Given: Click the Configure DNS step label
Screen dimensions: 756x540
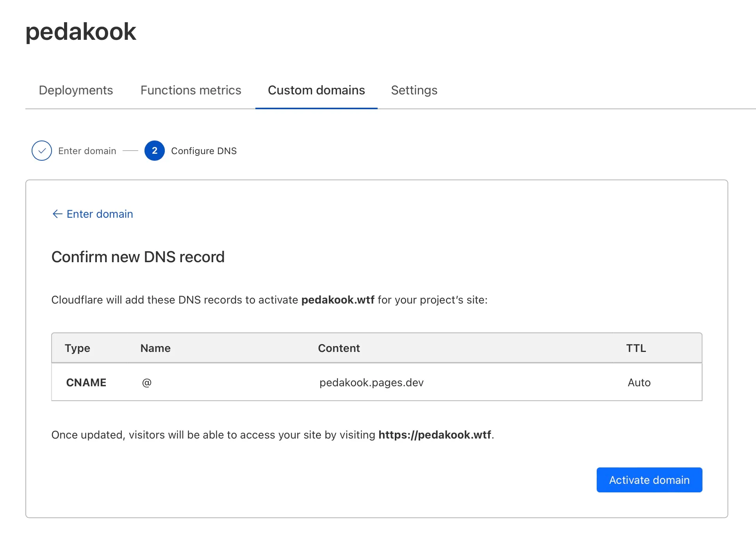Looking at the screenshot, I should (204, 151).
